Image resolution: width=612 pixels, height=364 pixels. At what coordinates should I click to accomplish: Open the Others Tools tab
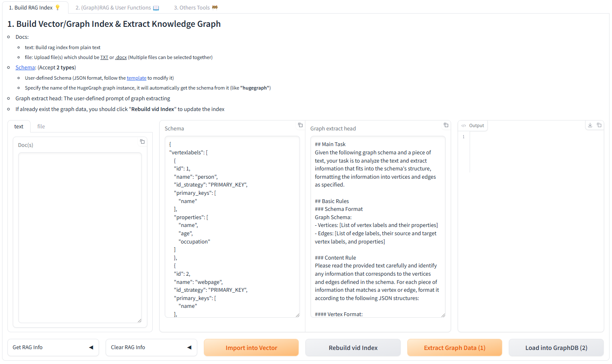coord(195,7)
